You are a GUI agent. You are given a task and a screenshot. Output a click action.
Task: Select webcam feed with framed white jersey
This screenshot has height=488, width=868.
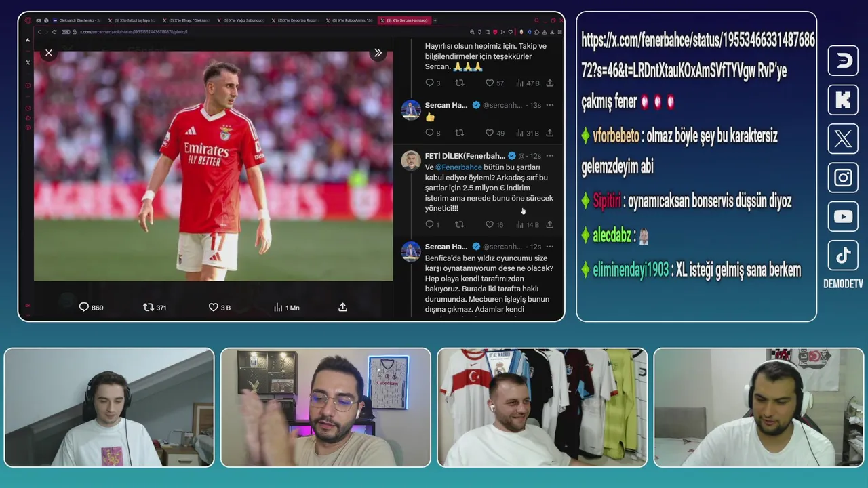tap(325, 407)
